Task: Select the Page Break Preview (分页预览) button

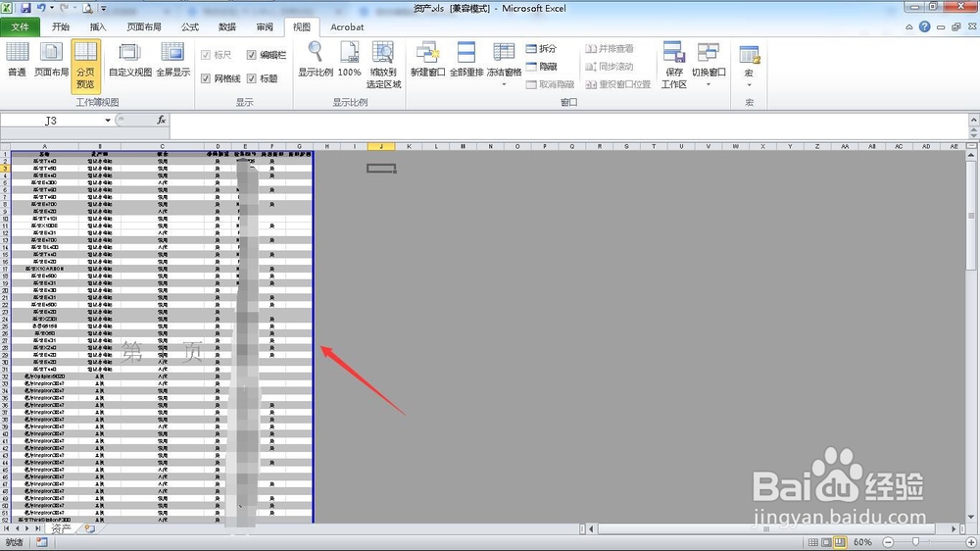Action: click(85, 67)
